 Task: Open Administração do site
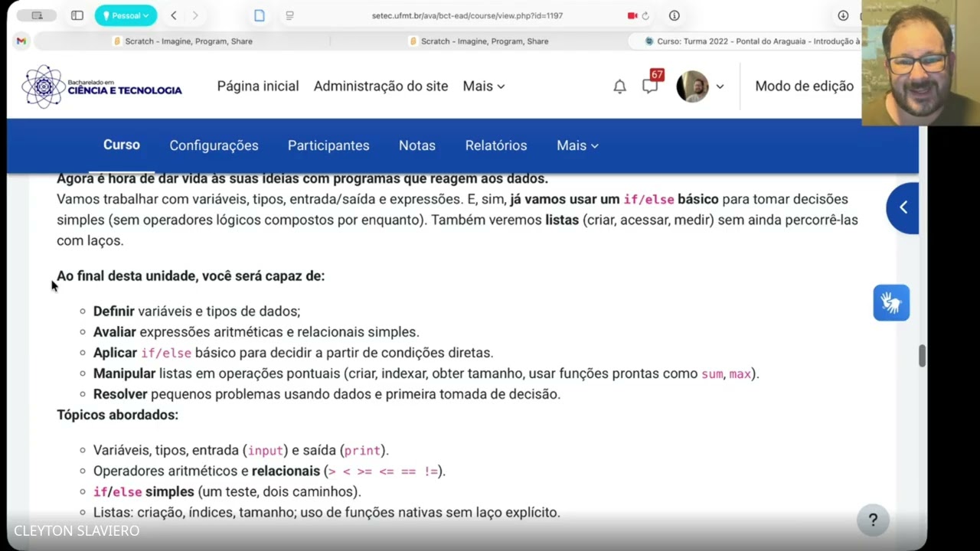click(x=381, y=86)
